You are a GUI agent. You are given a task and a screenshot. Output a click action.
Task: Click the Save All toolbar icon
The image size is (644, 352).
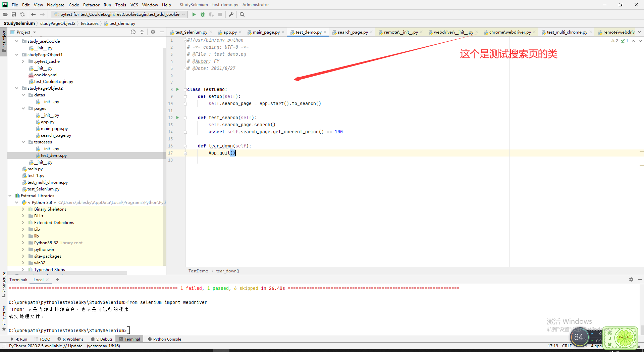click(14, 14)
